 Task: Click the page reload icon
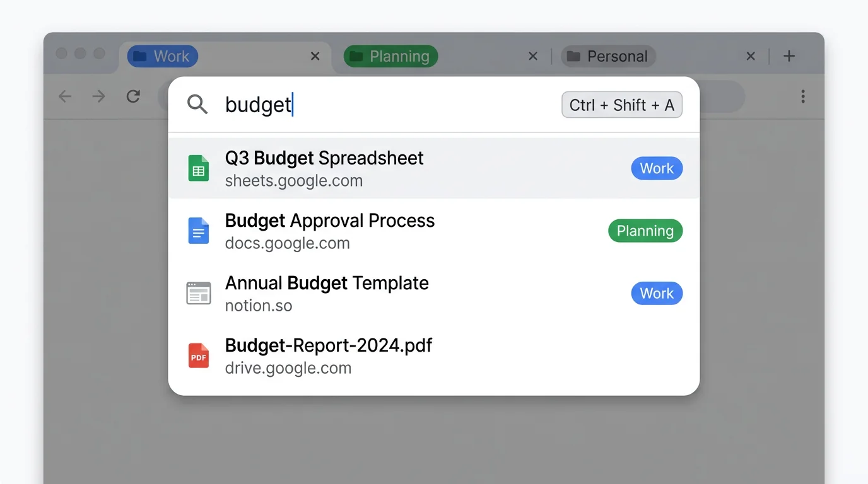133,96
